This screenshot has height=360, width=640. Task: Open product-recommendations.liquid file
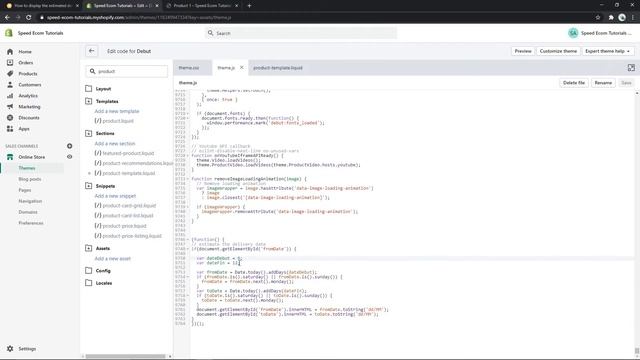click(x=133, y=163)
